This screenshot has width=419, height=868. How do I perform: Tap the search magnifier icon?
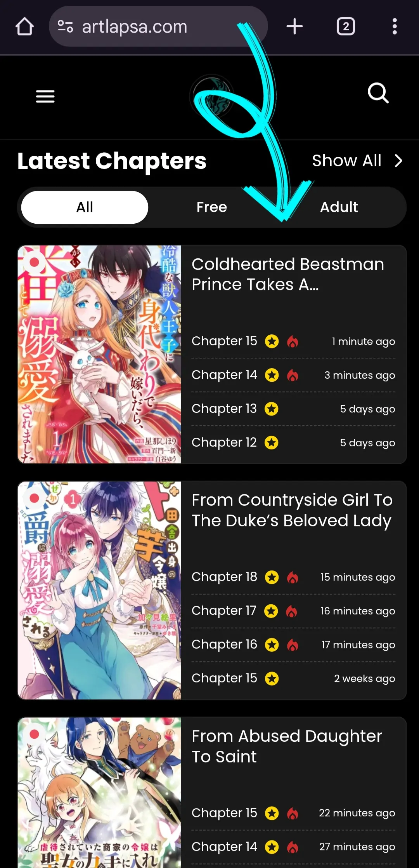378,93
